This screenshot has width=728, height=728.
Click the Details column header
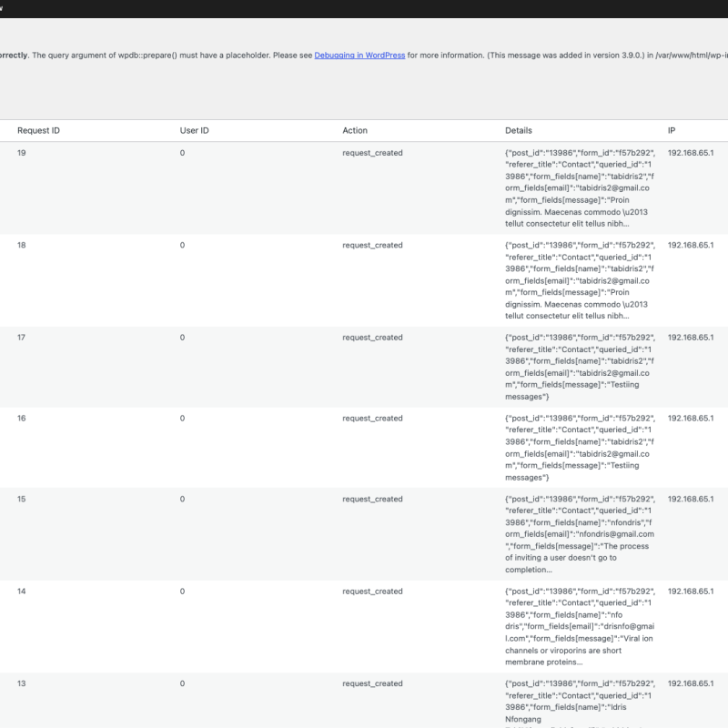coord(518,130)
